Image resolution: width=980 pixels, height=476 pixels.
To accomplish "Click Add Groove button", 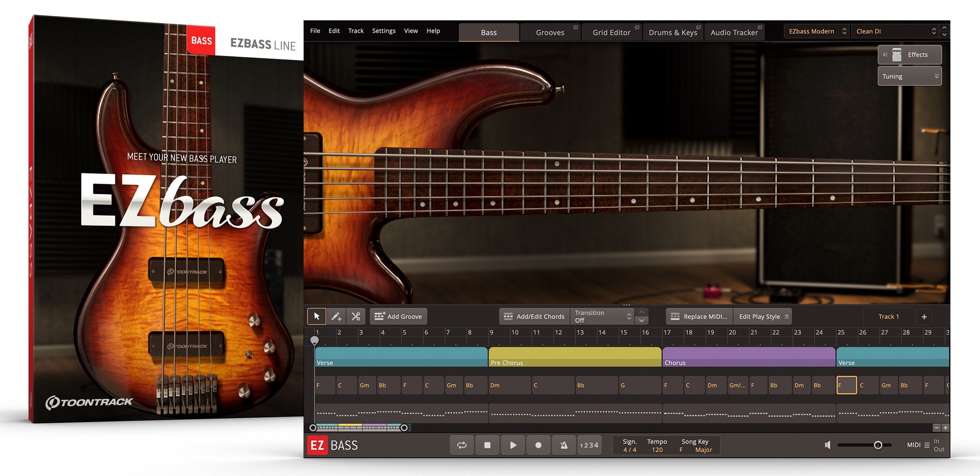I will click(x=398, y=316).
